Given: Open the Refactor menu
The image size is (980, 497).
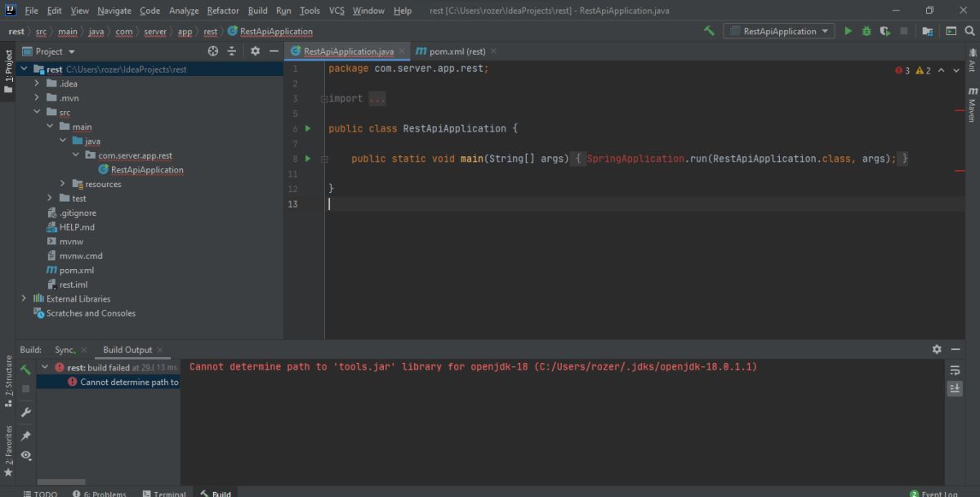Looking at the screenshot, I should point(223,11).
